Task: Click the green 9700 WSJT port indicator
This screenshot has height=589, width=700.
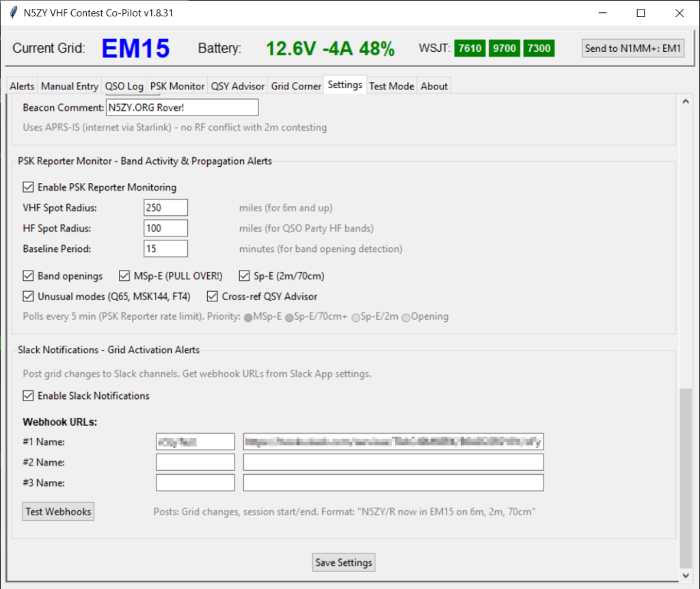Action: (x=504, y=48)
